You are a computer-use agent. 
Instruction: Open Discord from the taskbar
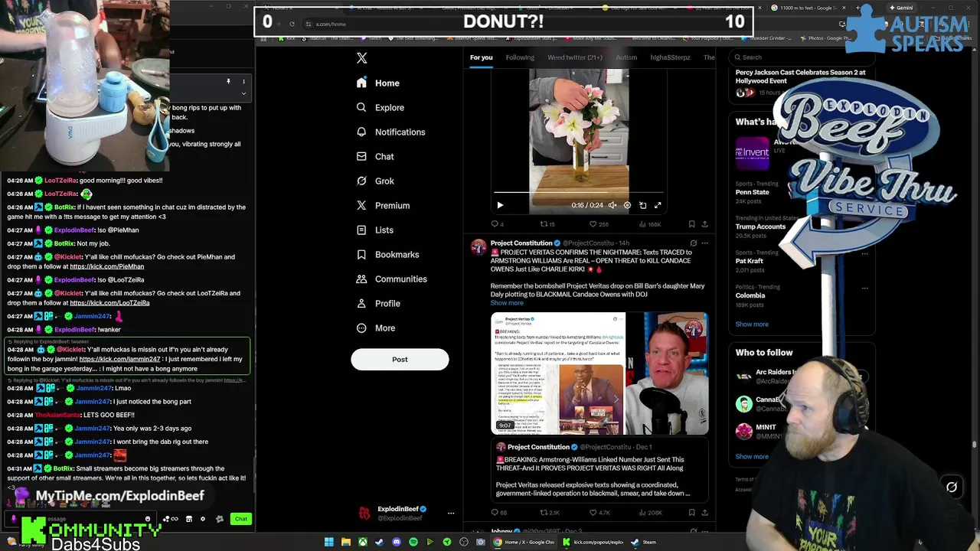397,542
